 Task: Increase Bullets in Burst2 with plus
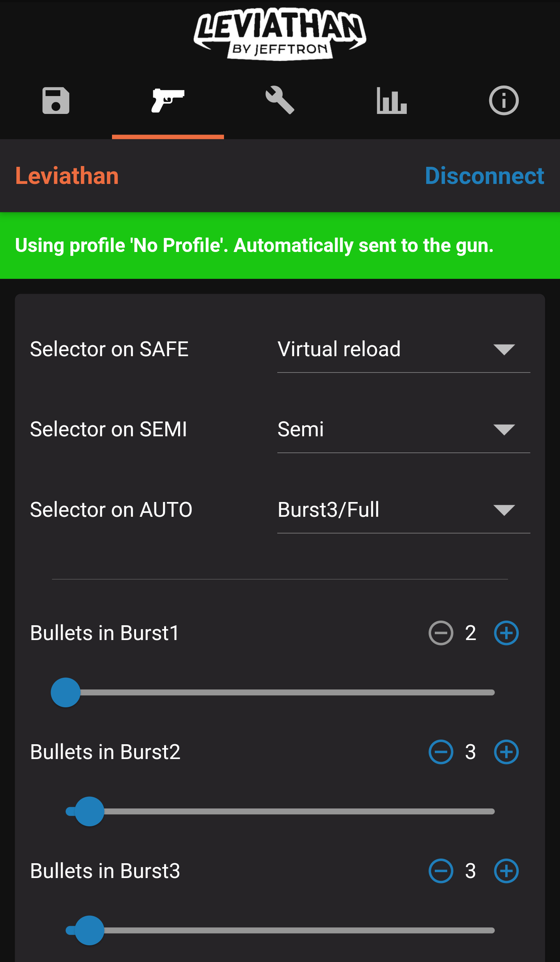coord(506,752)
